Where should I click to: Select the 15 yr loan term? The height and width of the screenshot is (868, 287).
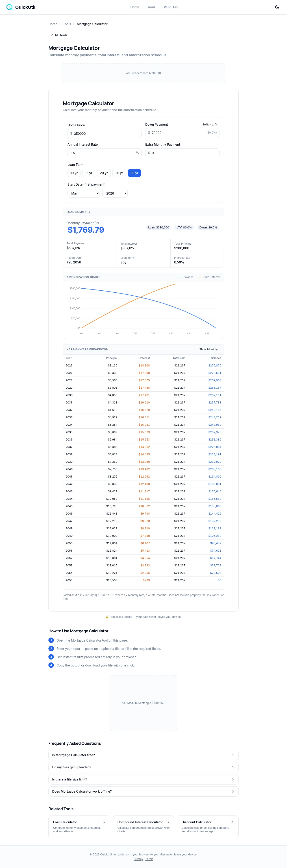(x=89, y=173)
